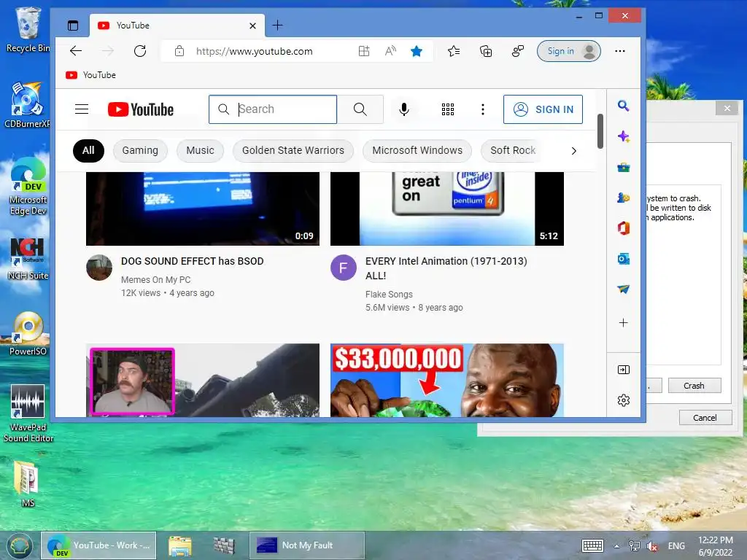Screen dimensions: 747x560
Task: Click Edge profile Sign in button
Action: click(x=568, y=51)
